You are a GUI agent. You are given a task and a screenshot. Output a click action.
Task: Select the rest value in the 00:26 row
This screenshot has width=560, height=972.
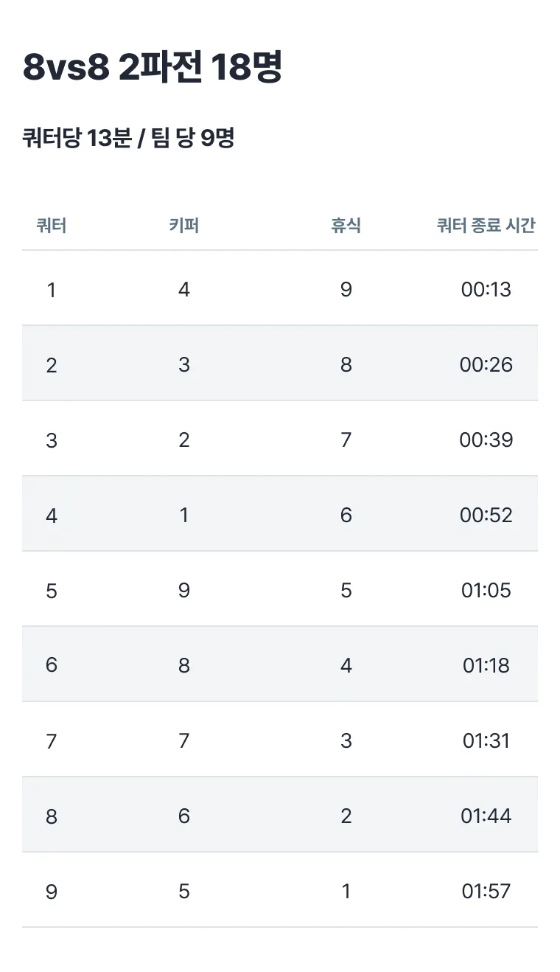point(346,364)
